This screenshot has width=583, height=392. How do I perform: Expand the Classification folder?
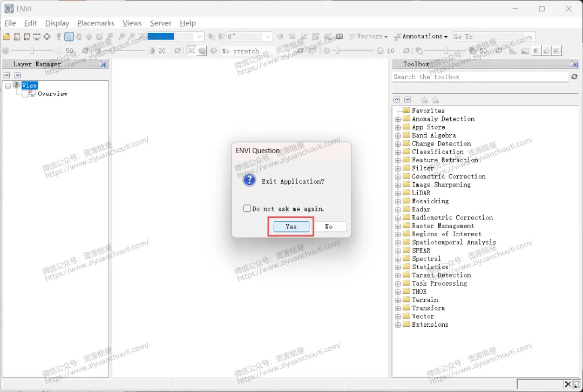[398, 152]
